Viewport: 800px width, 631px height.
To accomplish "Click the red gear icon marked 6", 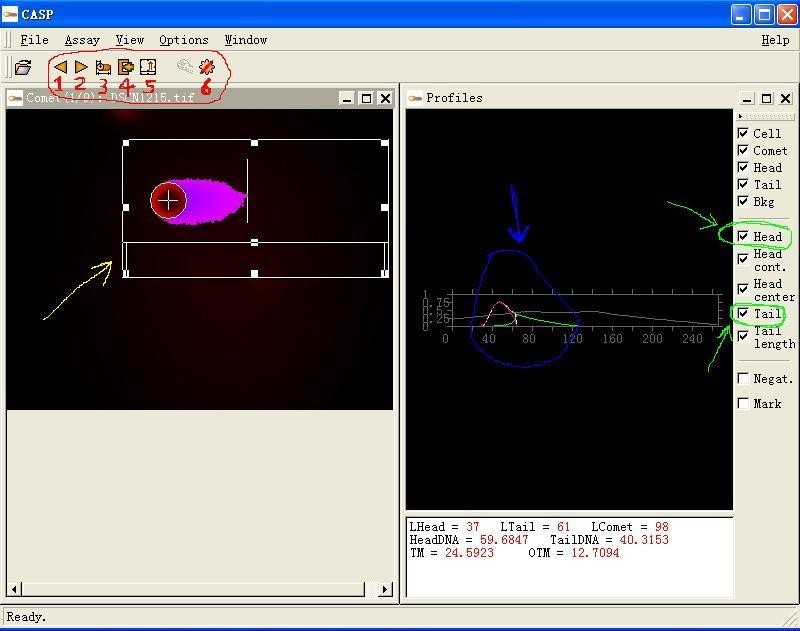I will 207,67.
